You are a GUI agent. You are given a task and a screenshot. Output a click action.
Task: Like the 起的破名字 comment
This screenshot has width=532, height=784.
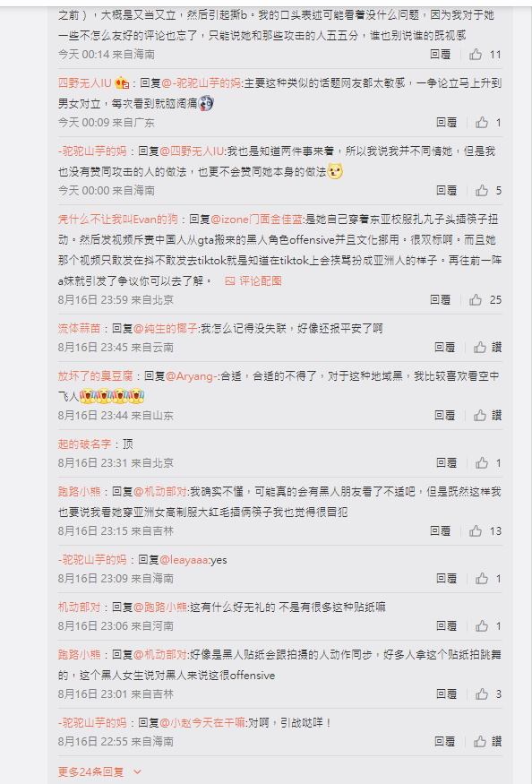(x=482, y=462)
